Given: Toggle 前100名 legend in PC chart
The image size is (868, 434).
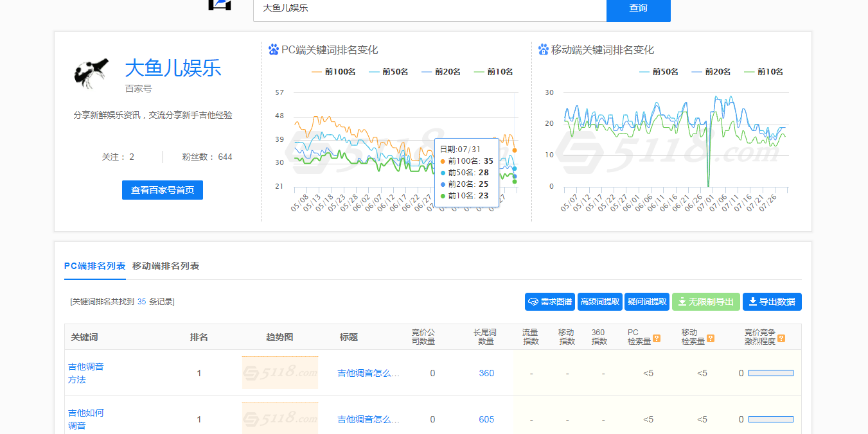Looking at the screenshot, I should coord(333,72).
